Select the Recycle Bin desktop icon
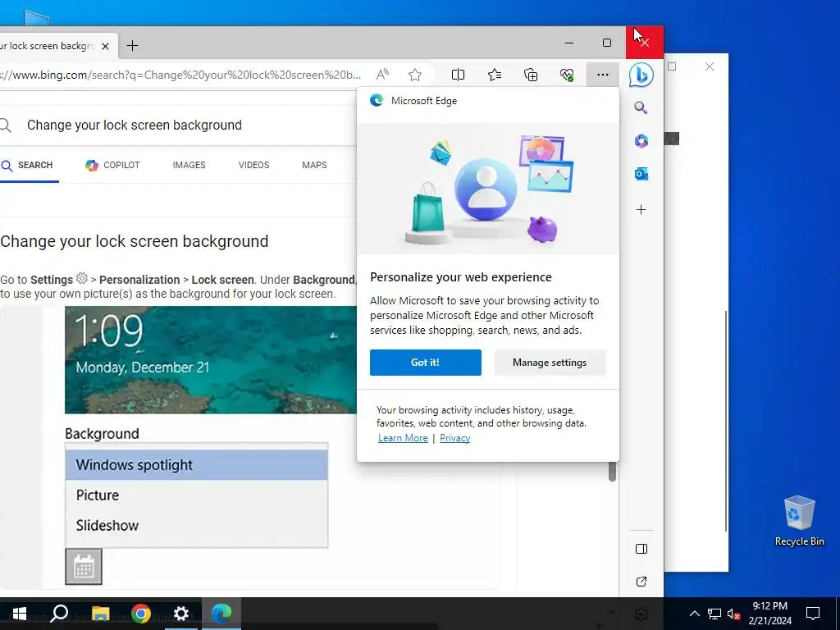 [x=799, y=521]
